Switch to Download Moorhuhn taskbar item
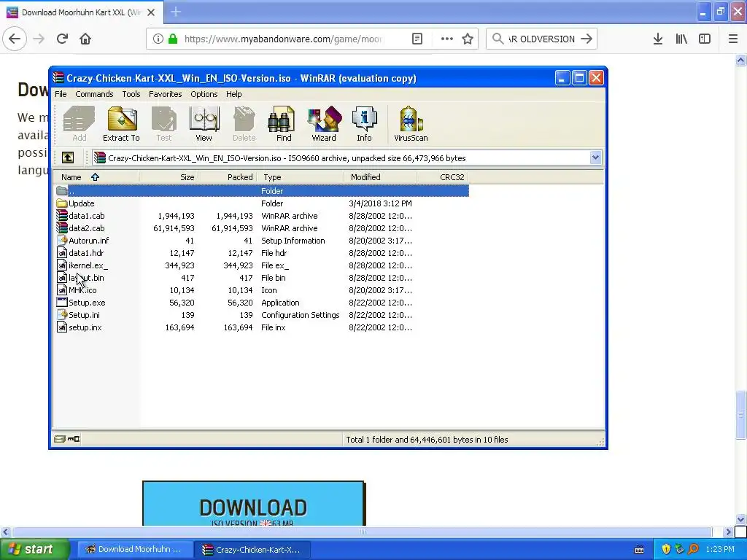747x560 pixels. (135, 550)
